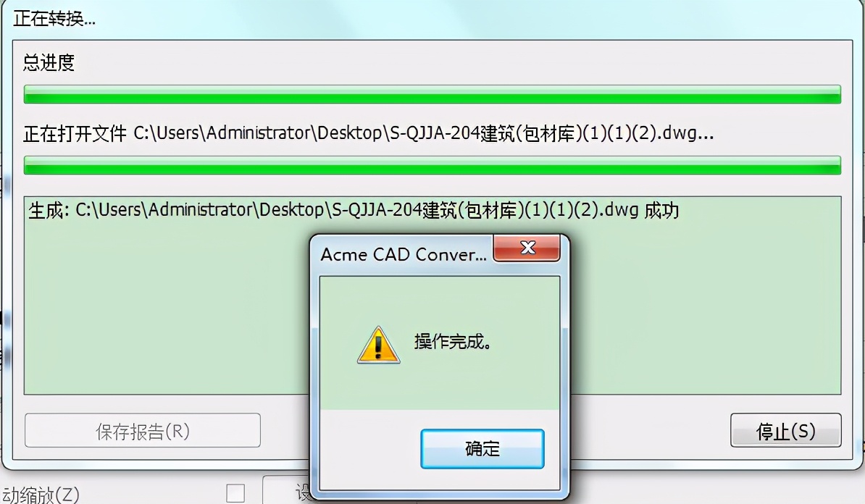865x504 pixels.
Task: Click the 成功 status word in the log
Action: pyautogui.click(x=661, y=210)
